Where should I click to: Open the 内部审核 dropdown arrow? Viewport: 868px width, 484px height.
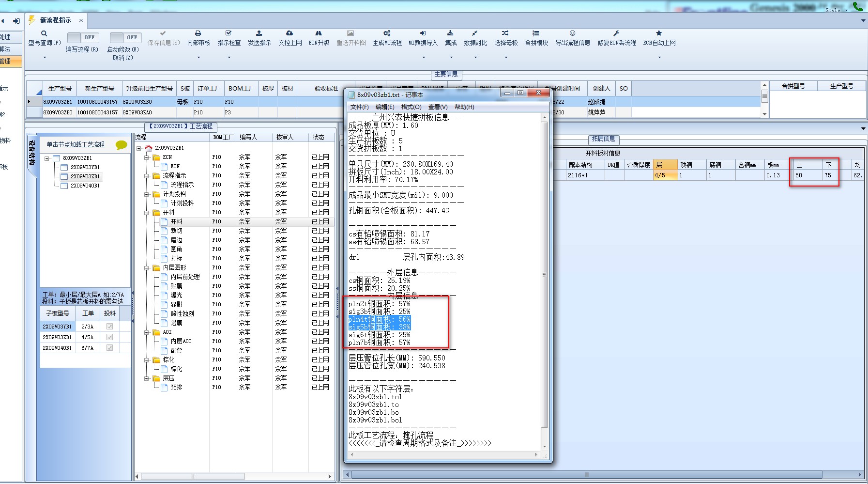(198, 58)
